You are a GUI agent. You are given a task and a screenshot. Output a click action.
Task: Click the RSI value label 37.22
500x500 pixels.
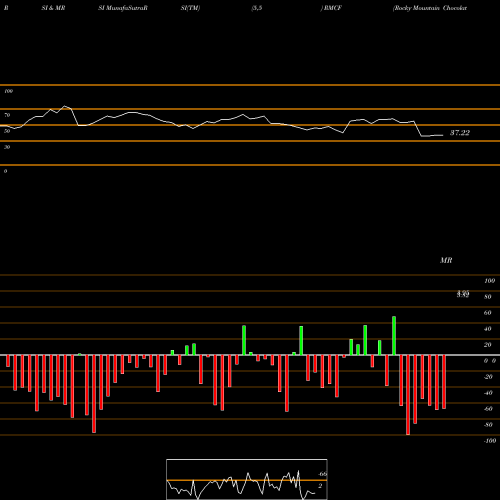(x=460, y=133)
